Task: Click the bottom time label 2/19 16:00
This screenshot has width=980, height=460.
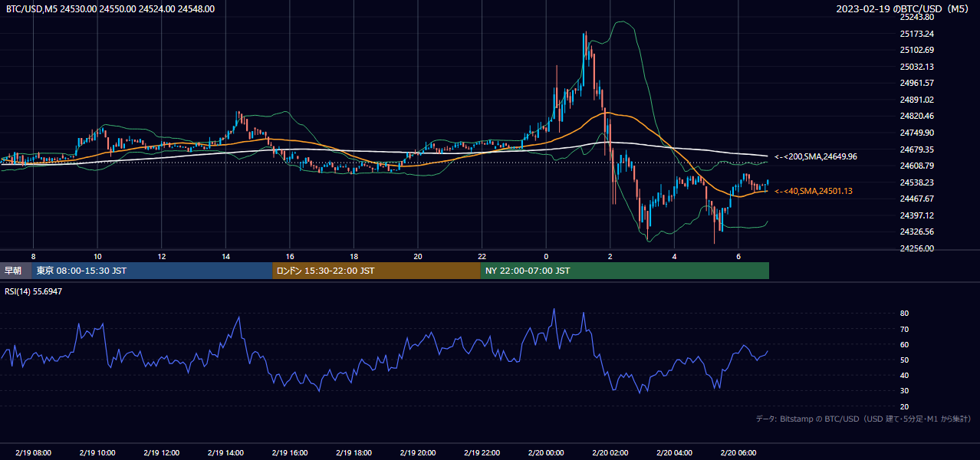Action: click(289, 453)
